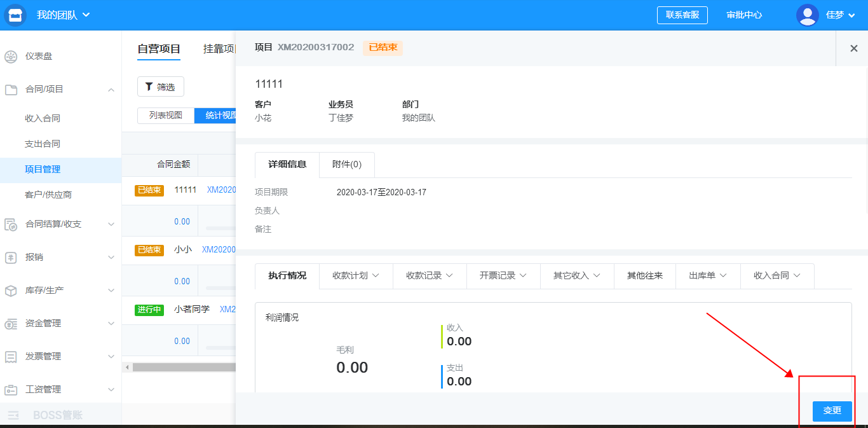Click the 资金管理 sidebar icon
This screenshot has height=428, width=868.
[11, 324]
